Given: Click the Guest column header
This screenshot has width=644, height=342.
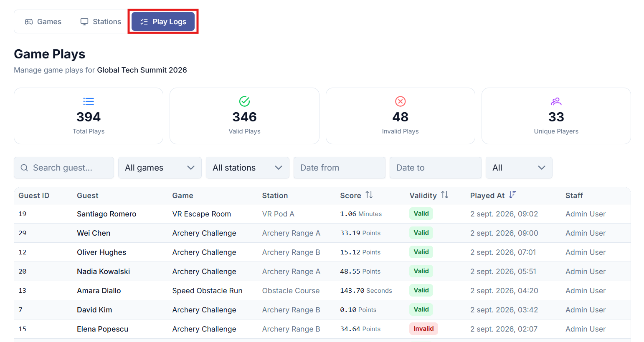Looking at the screenshot, I should (x=88, y=196).
